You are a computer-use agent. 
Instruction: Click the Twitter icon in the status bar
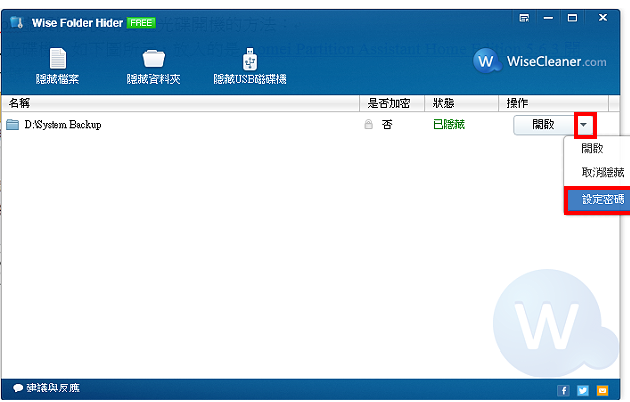(583, 390)
